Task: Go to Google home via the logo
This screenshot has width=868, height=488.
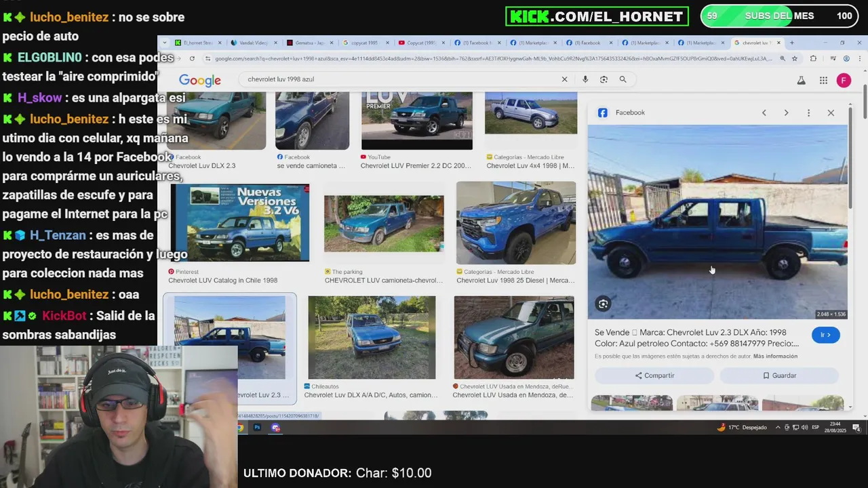Action: [200, 80]
